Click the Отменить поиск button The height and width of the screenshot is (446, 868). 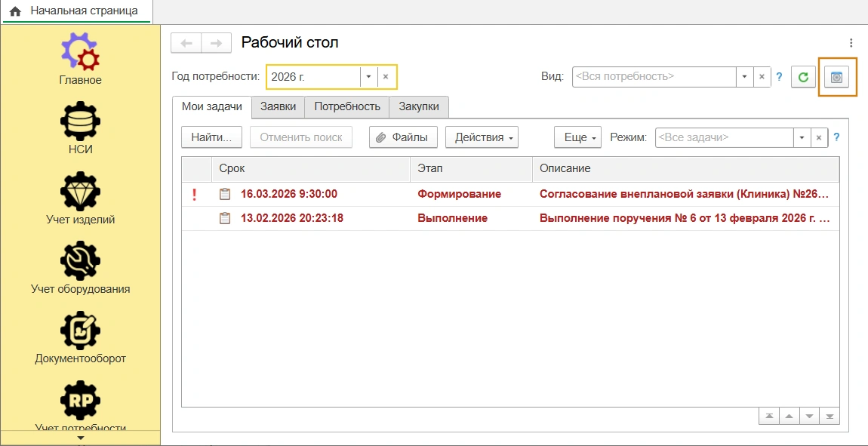[301, 137]
